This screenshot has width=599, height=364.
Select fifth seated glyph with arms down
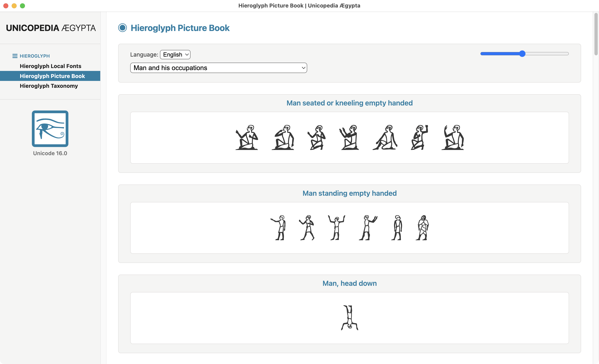tap(385, 137)
